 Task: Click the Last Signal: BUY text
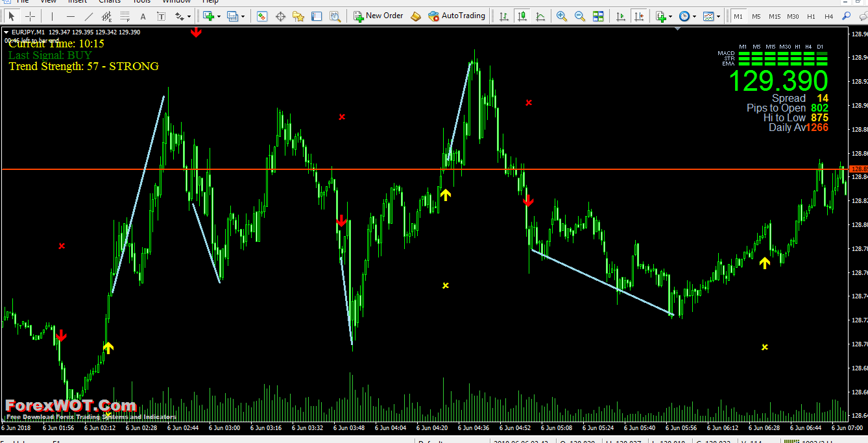(50, 55)
